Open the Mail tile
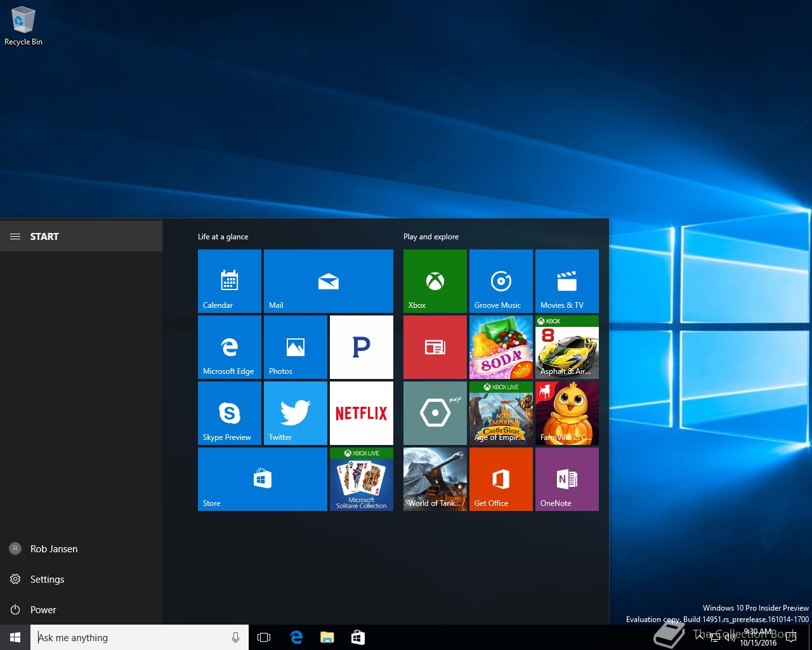The image size is (812, 650). tap(329, 281)
